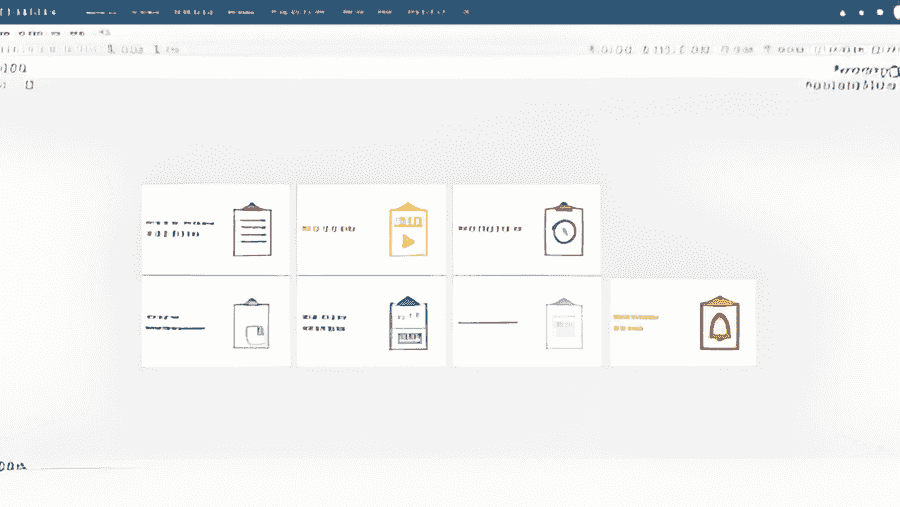This screenshot has width=900, height=507.
Task: Click the clipboard icon with sticky note
Action: (x=251, y=323)
